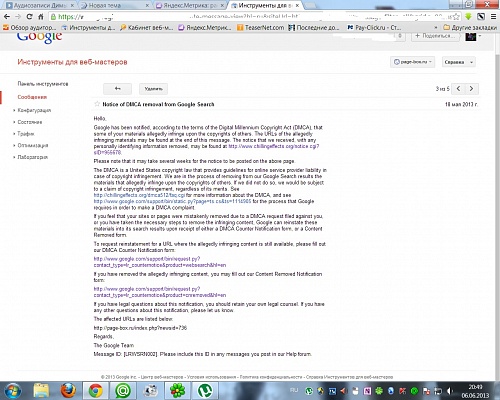Viewport: 500px width, 400px height.
Task: Open the Другие закладки folder
Action: click(x=470, y=28)
